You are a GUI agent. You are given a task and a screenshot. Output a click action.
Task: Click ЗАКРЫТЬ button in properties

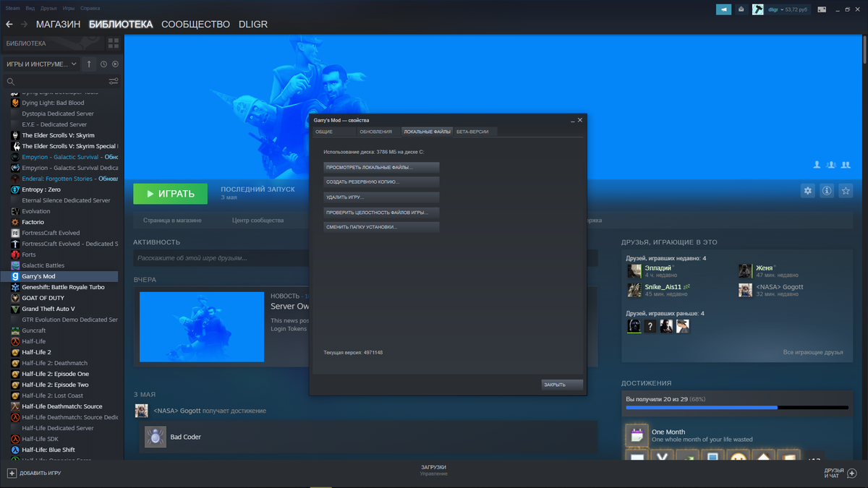pyautogui.click(x=562, y=385)
